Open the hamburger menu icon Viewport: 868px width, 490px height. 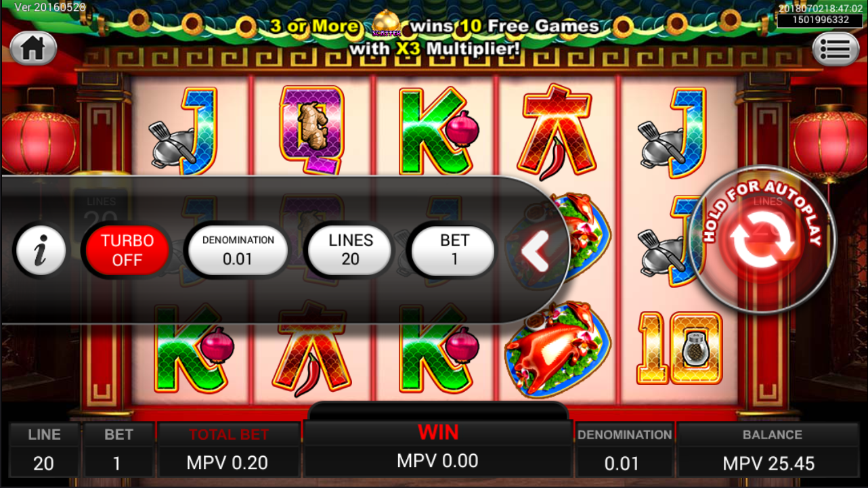coord(835,49)
